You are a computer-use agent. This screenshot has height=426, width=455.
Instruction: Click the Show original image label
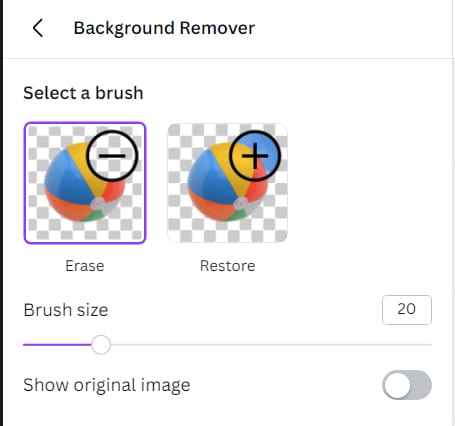(x=107, y=385)
